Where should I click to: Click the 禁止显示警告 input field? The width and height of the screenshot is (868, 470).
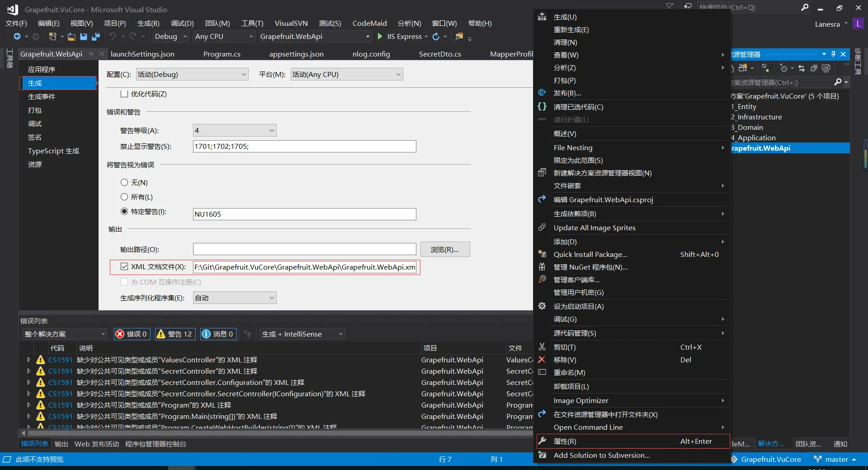point(304,146)
